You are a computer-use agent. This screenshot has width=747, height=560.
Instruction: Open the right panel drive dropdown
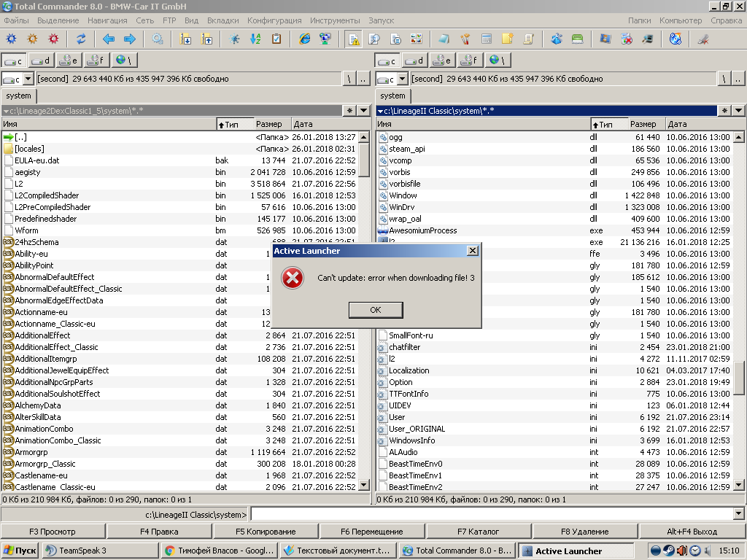[403, 79]
